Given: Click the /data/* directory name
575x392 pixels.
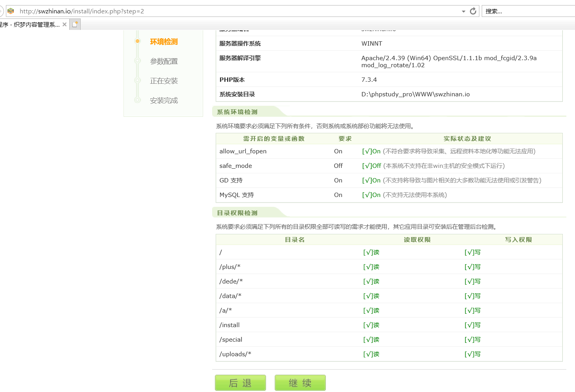Looking at the screenshot, I should tap(230, 296).
